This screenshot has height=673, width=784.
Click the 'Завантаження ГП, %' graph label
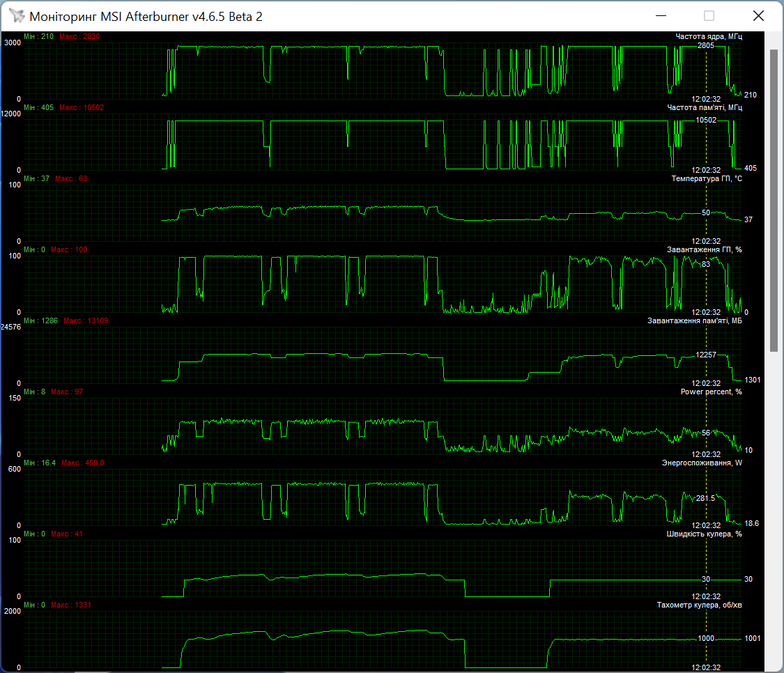tap(704, 249)
